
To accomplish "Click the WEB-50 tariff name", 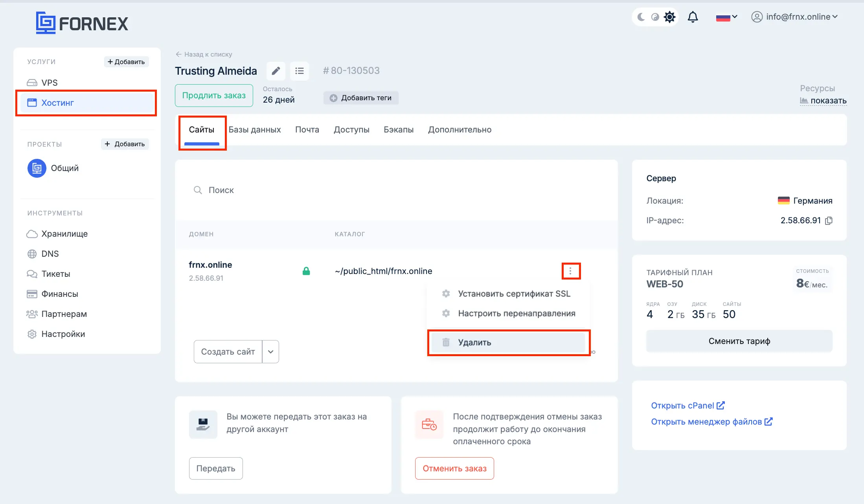I will pos(665,284).
